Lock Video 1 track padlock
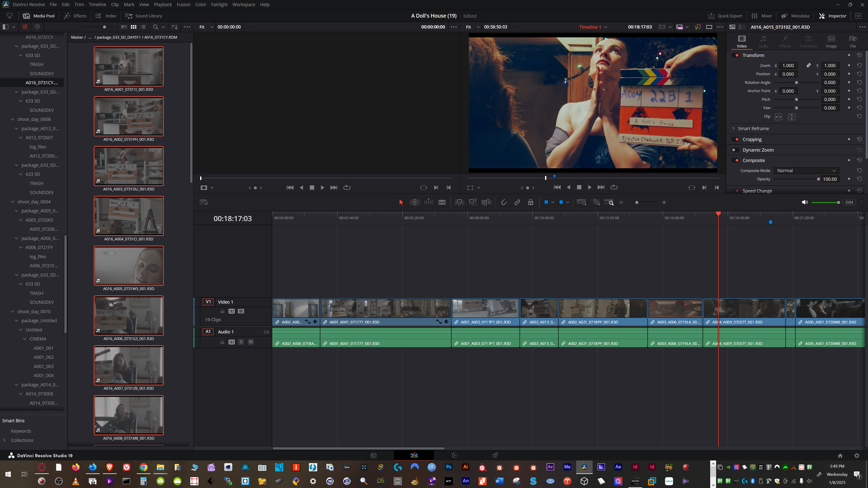 click(222, 311)
